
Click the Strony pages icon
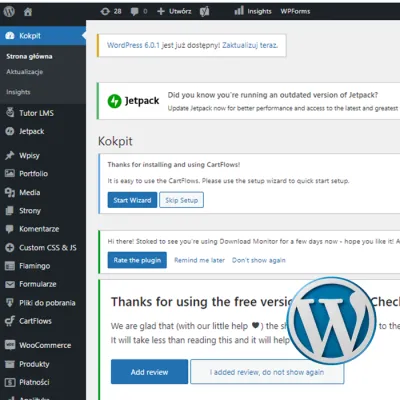pos(10,210)
